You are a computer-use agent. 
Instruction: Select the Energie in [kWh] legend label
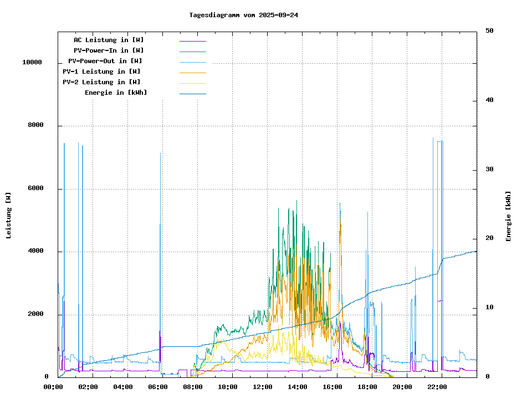[116, 93]
